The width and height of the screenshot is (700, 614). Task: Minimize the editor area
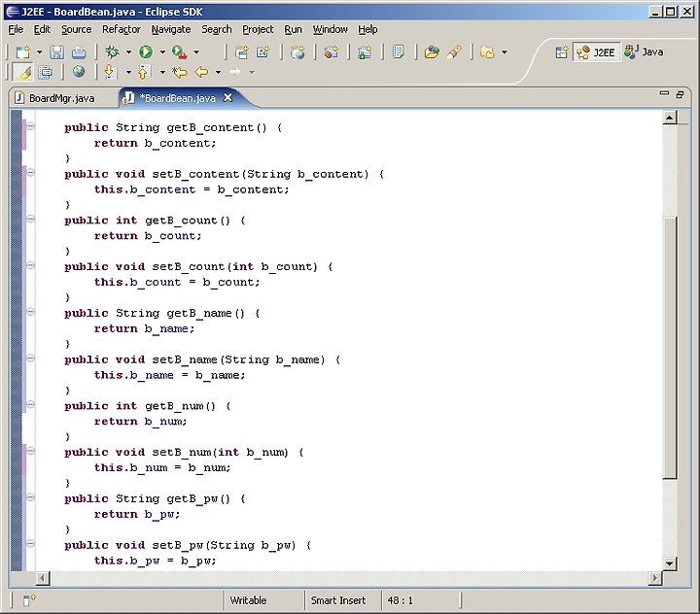click(664, 93)
